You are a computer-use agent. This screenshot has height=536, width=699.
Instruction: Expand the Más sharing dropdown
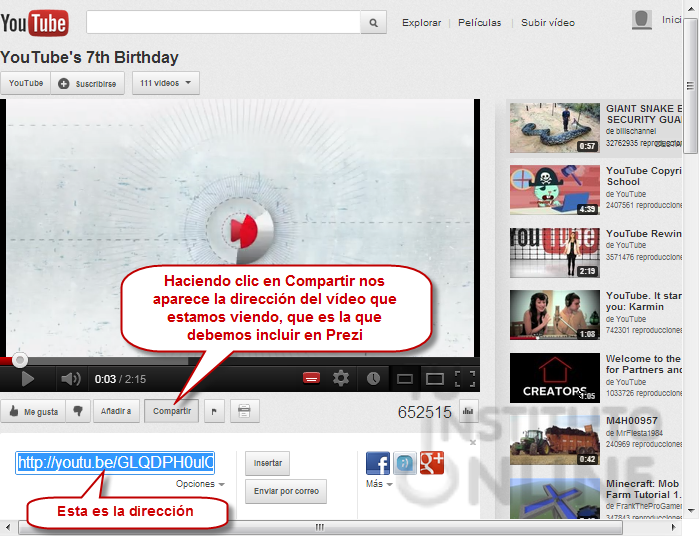[379, 484]
